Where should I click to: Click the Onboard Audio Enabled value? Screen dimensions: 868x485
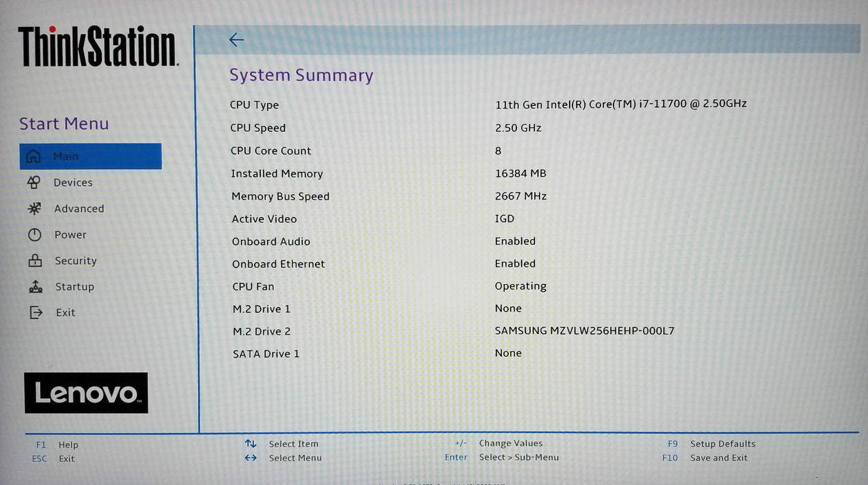click(x=515, y=241)
